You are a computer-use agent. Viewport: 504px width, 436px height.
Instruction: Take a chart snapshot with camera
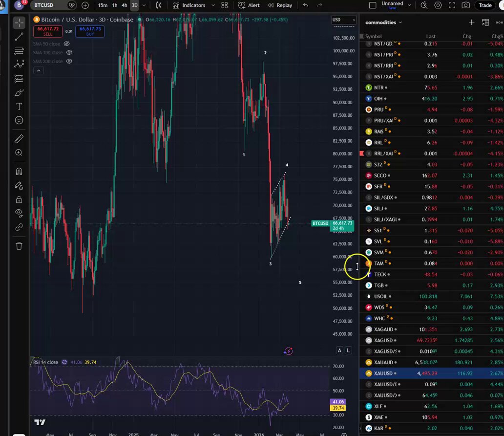tap(465, 5)
